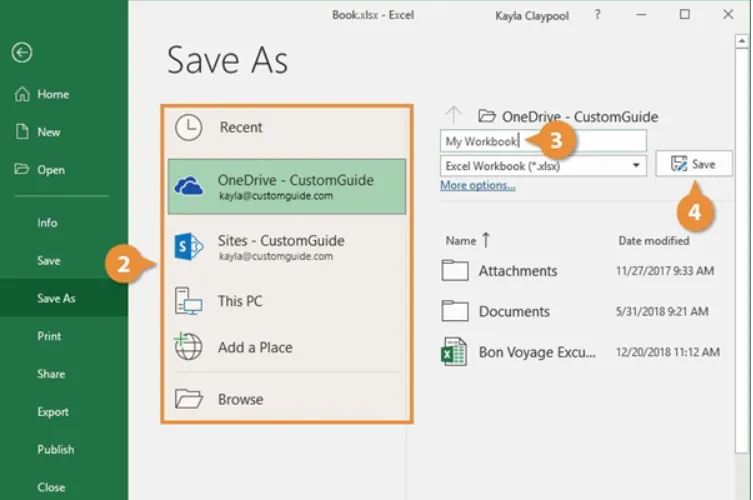
Task: Sort files by Name column header
Action: coord(461,240)
